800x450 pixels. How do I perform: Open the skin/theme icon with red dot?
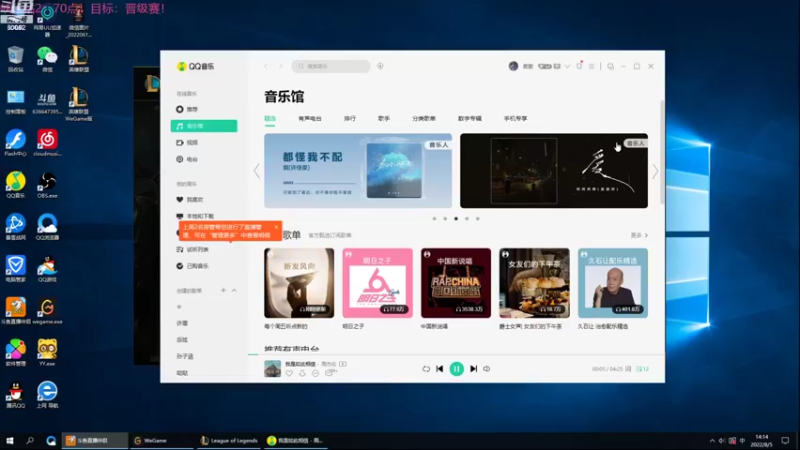[x=579, y=66]
